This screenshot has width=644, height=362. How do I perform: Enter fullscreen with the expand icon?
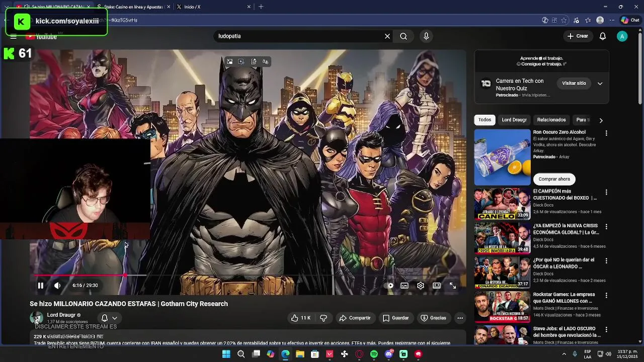click(x=453, y=286)
